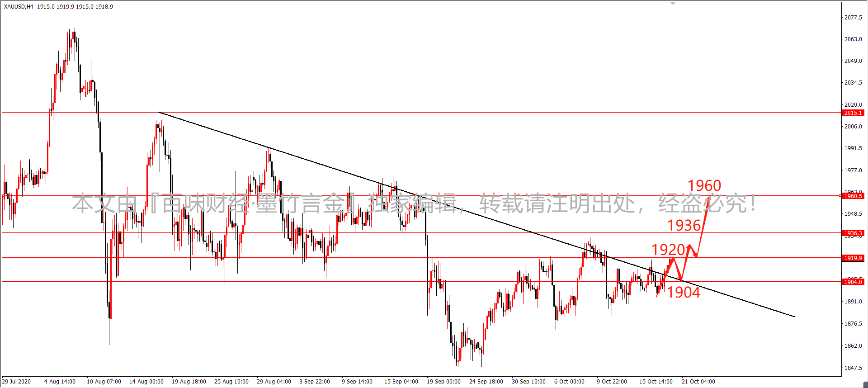This screenshot has height=388, width=868.
Task: Click the 2015.1 red price tag
Action: click(x=853, y=113)
